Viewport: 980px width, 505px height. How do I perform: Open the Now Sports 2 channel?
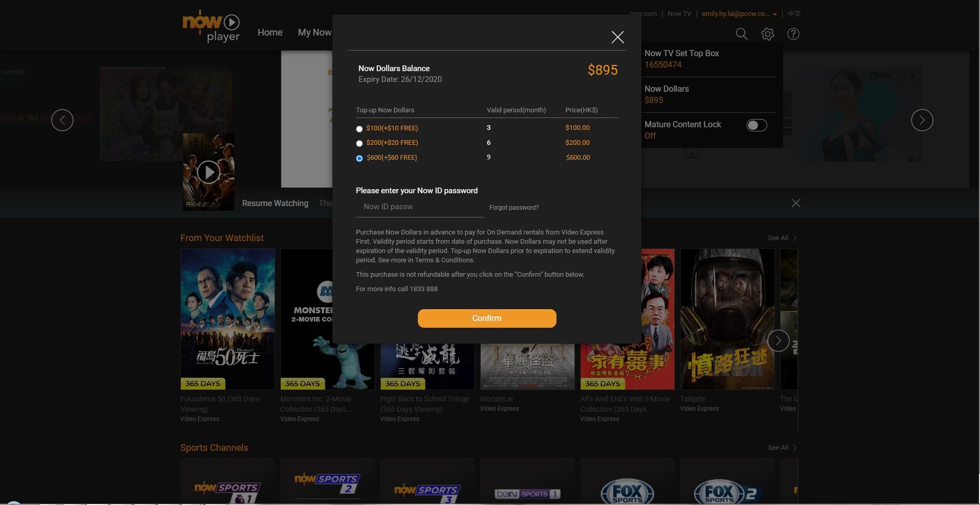pyautogui.click(x=328, y=482)
